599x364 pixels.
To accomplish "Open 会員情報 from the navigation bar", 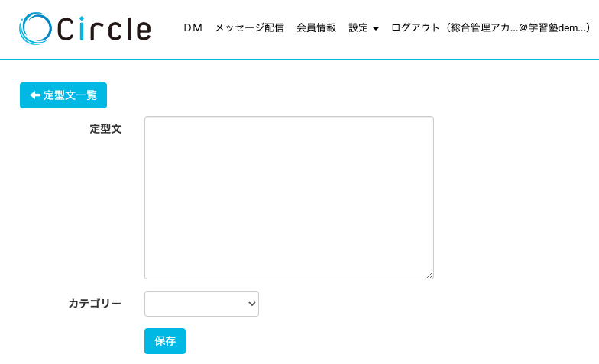I will (316, 28).
